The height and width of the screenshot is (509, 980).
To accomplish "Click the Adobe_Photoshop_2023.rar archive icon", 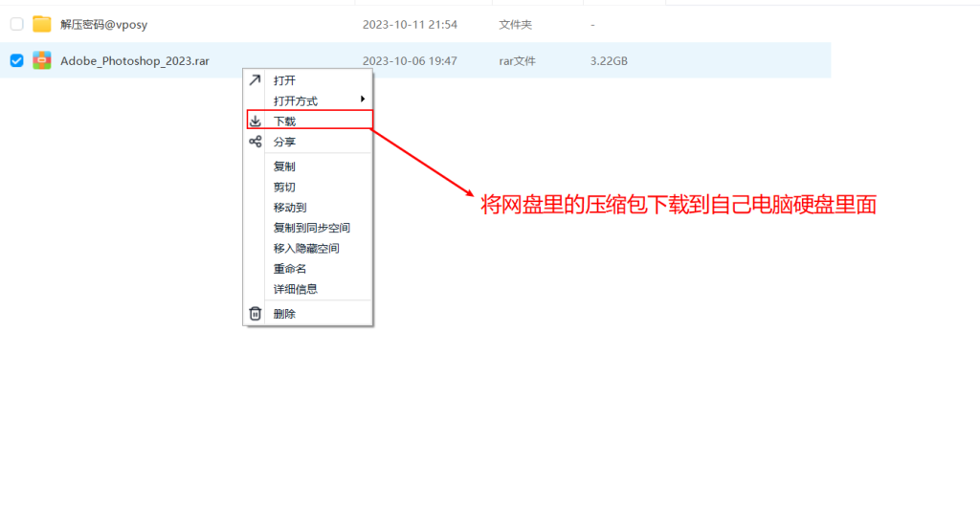I will click(42, 60).
